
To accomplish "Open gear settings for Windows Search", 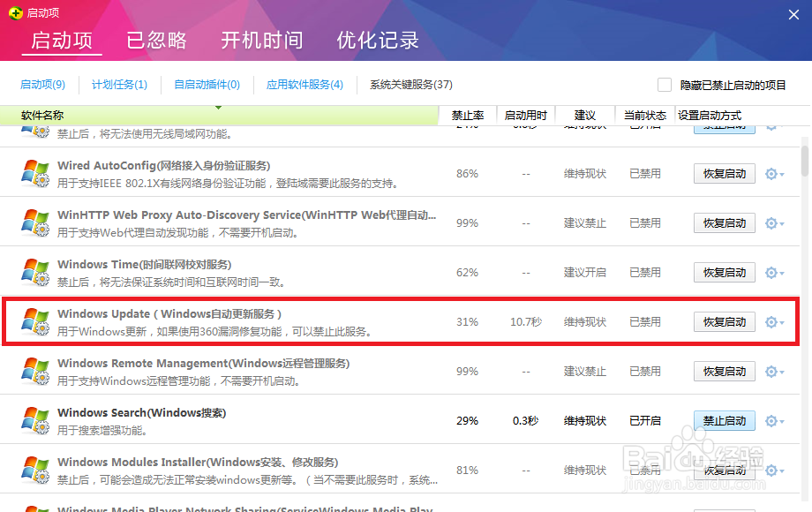I will pyautogui.click(x=774, y=421).
